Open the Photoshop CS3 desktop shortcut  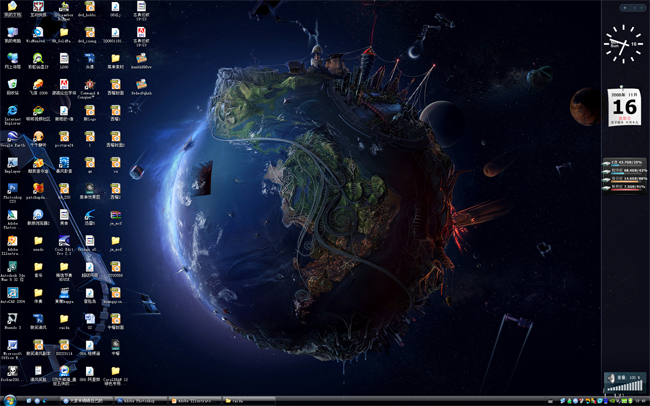click(x=12, y=188)
